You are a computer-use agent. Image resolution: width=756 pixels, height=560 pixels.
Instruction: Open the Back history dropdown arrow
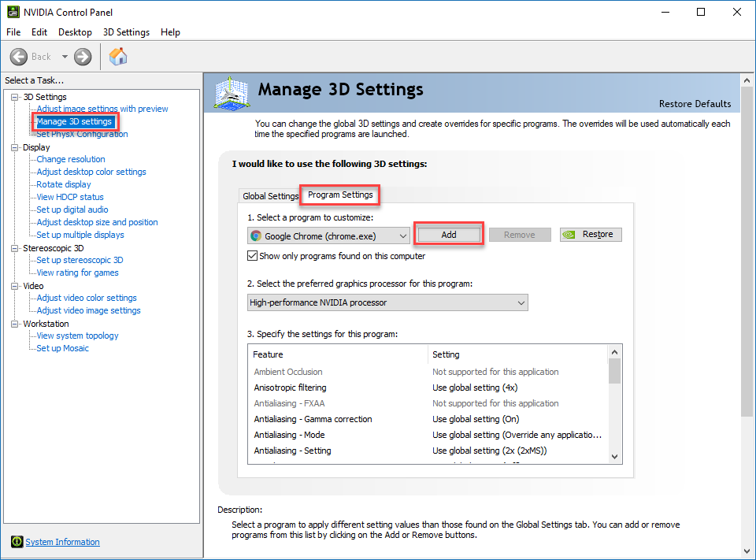65,57
